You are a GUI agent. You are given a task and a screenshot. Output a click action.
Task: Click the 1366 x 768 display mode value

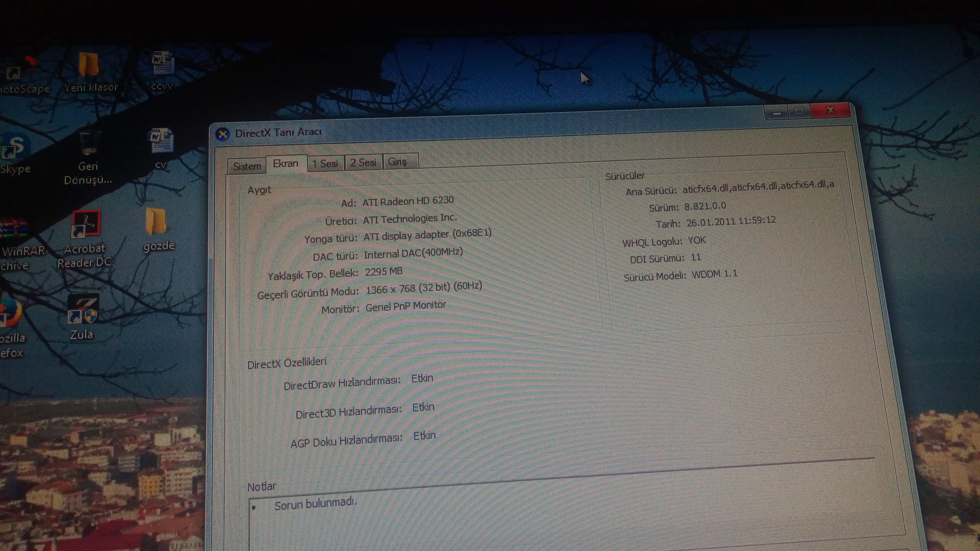point(424,288)
